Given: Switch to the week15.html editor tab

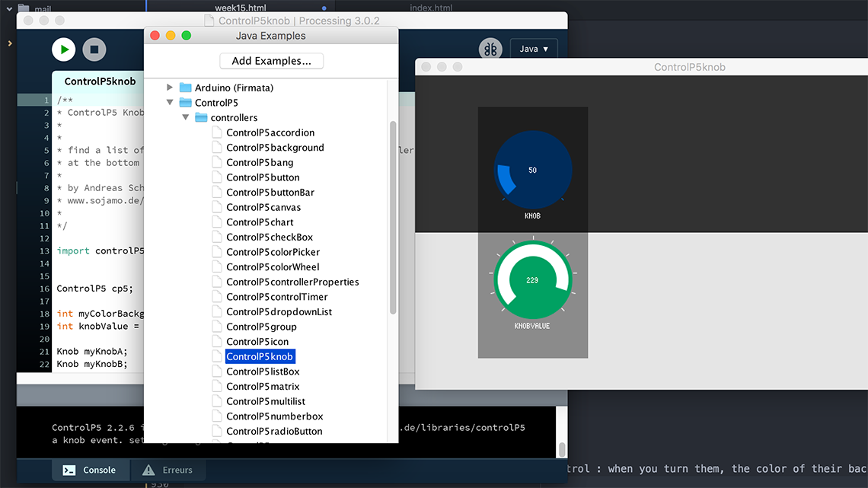Looking at the screenshot, I should [x=241, y=7].
